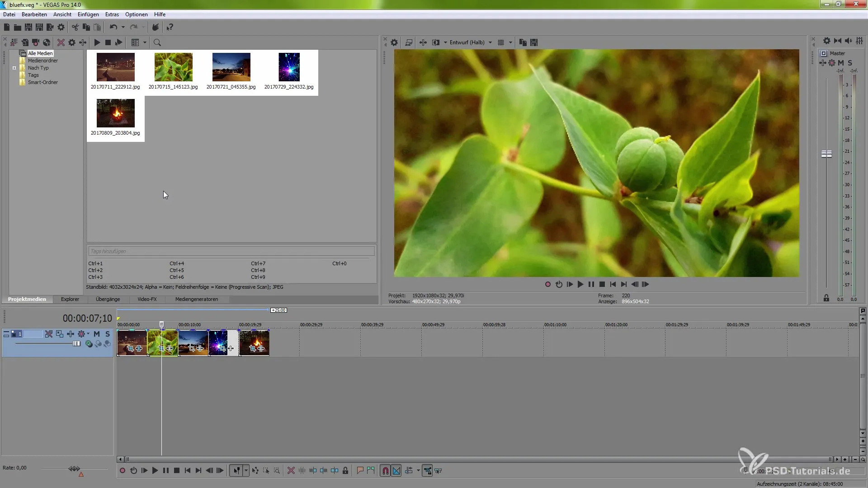Select the Zoom edit tool in timeline toolbar

click(x=277, y=471)
